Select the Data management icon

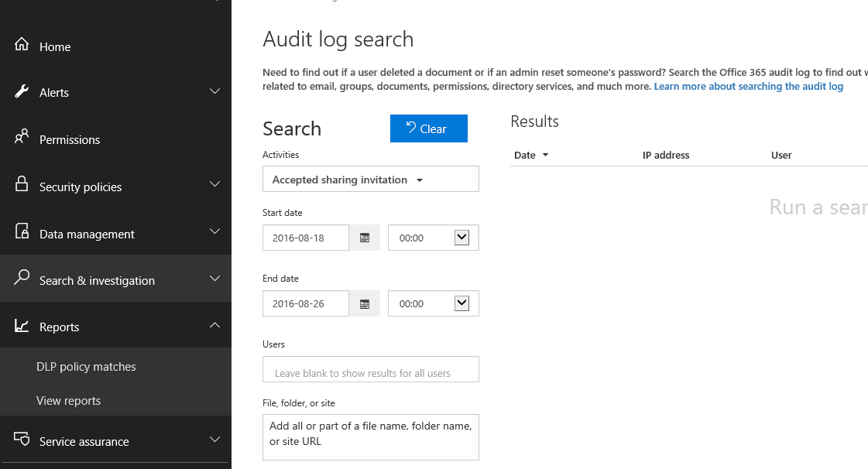[x=22, y=232]
